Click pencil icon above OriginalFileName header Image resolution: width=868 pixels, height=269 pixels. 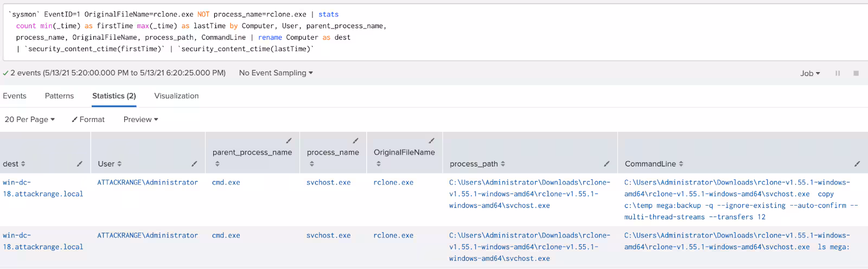(432, 140)
